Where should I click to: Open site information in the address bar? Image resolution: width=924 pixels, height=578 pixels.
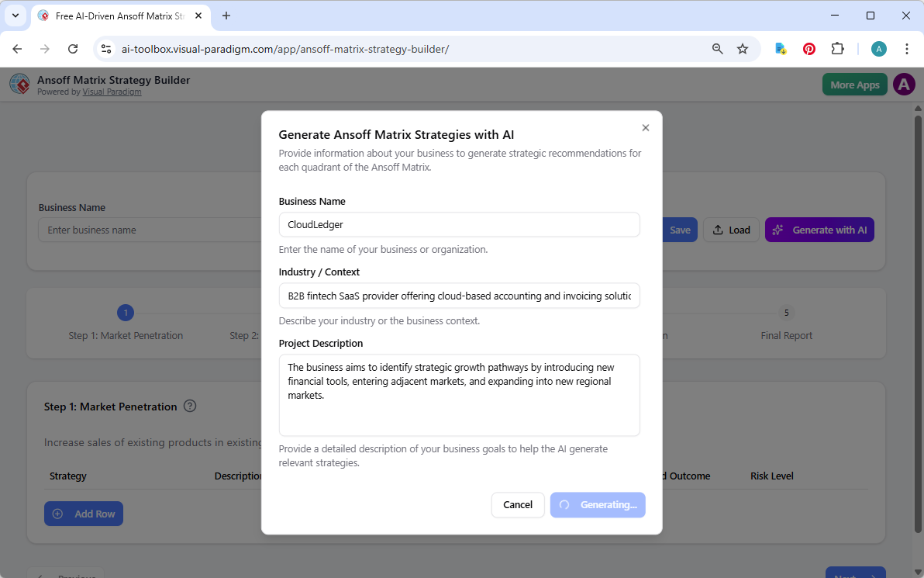click(105, 48)
